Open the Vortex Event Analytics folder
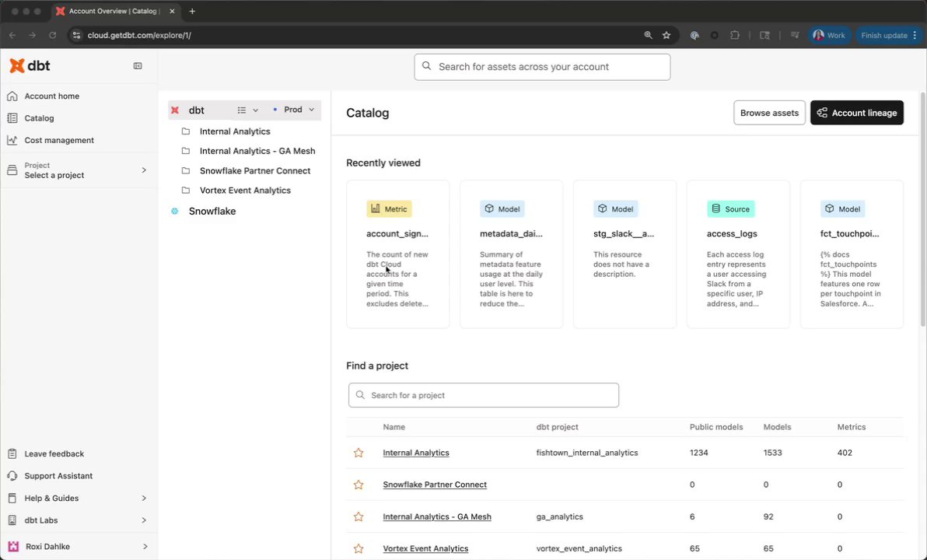This screenshot has height=560, width=927. [244, 191]
